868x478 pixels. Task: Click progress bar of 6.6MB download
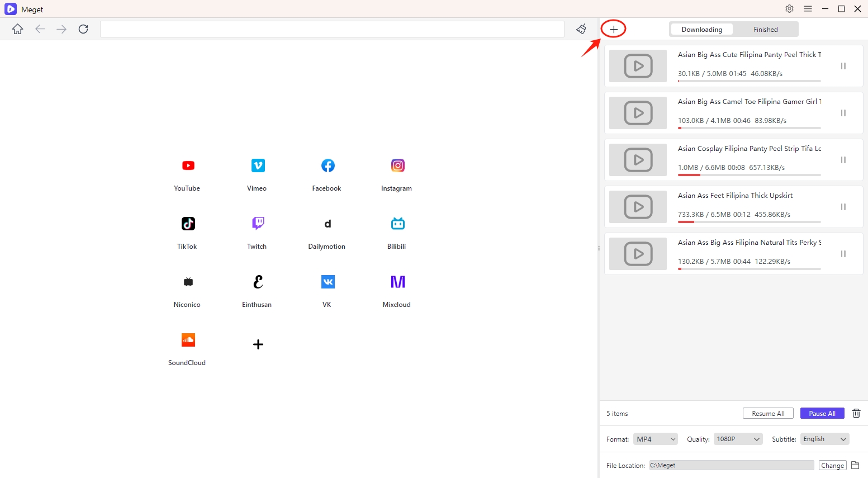[750, 175]
